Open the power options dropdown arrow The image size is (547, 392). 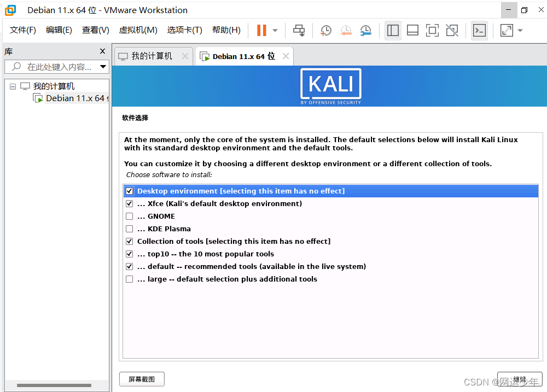pos(275,30)
